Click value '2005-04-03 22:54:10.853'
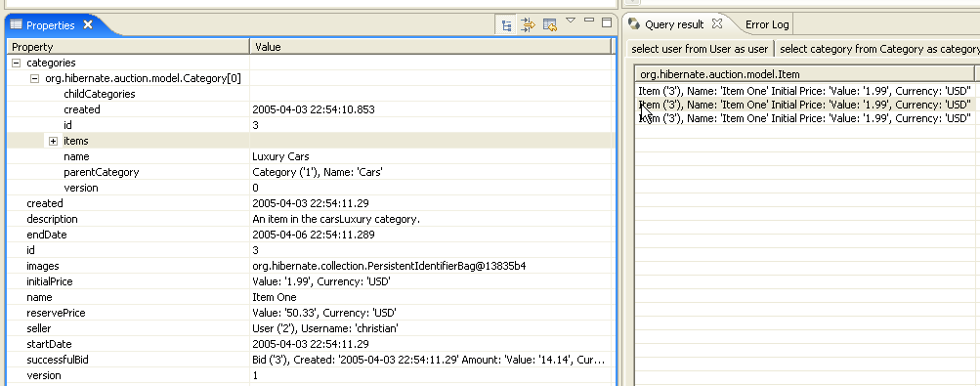 (314, 109)
